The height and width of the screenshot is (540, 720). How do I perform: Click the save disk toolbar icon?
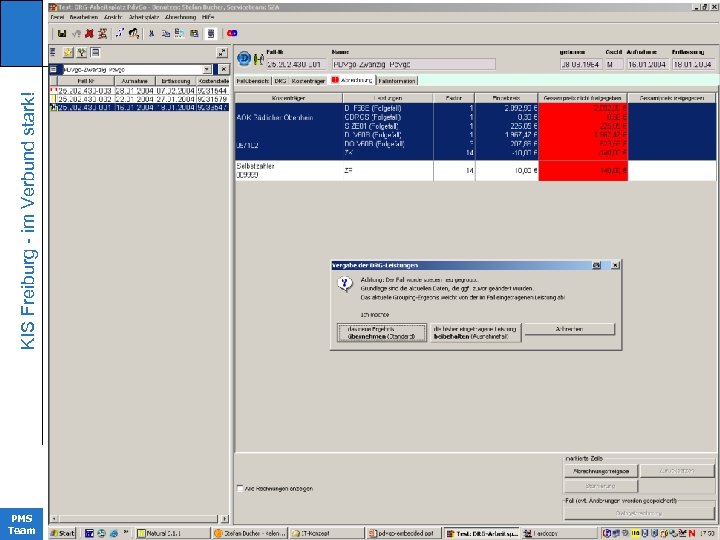point(62,34)
